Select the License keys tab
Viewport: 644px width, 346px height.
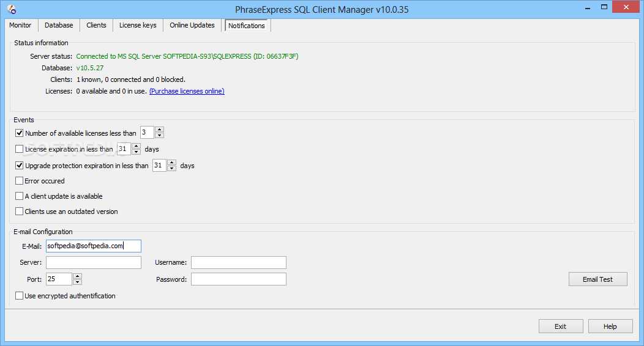[x=138, y=25]
